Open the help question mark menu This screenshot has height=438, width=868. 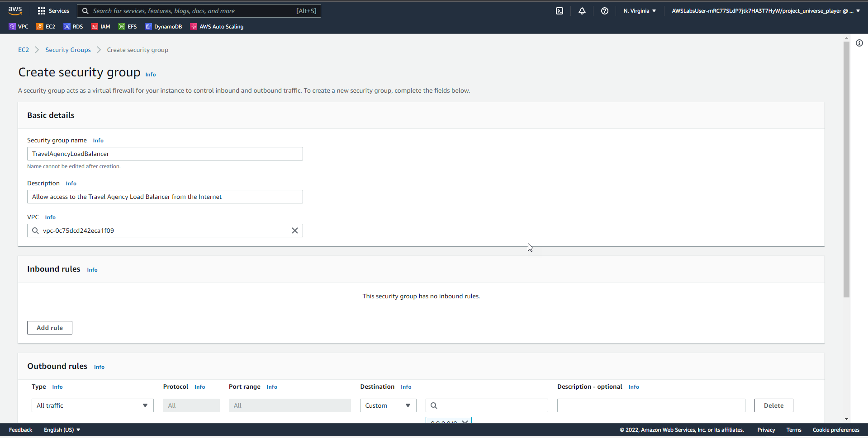coord(605,11)
